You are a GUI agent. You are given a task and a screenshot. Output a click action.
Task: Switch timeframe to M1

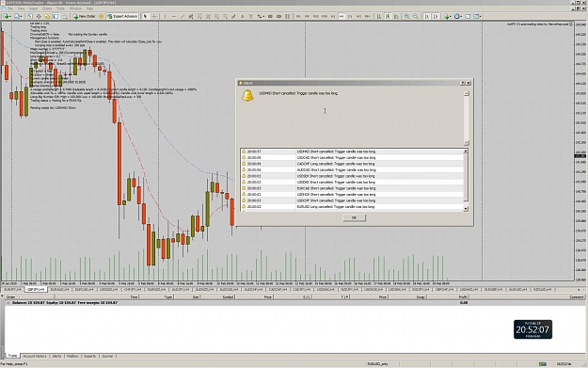click(298, 16)
